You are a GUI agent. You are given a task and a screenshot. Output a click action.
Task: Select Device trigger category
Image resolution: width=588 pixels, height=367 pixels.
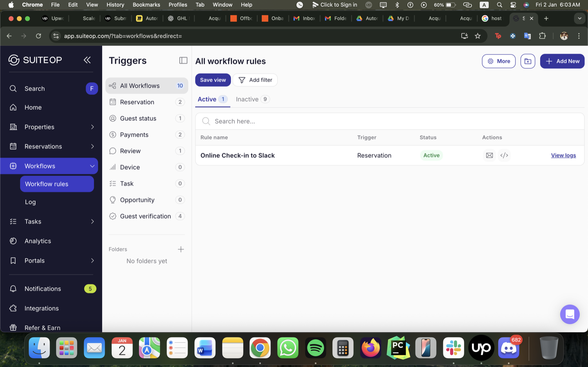point(147,167)
